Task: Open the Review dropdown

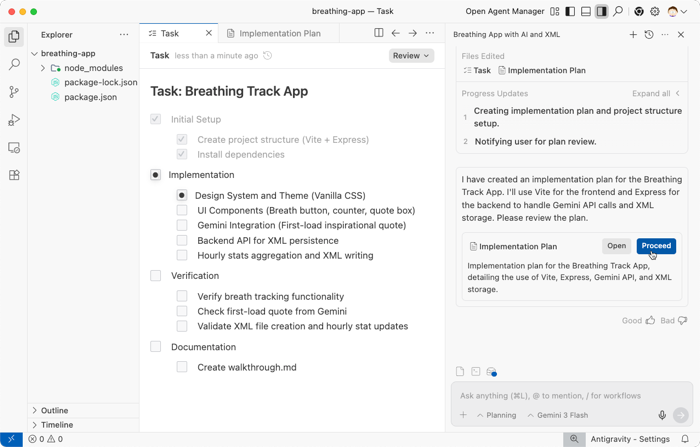Action: coord(411,56)
